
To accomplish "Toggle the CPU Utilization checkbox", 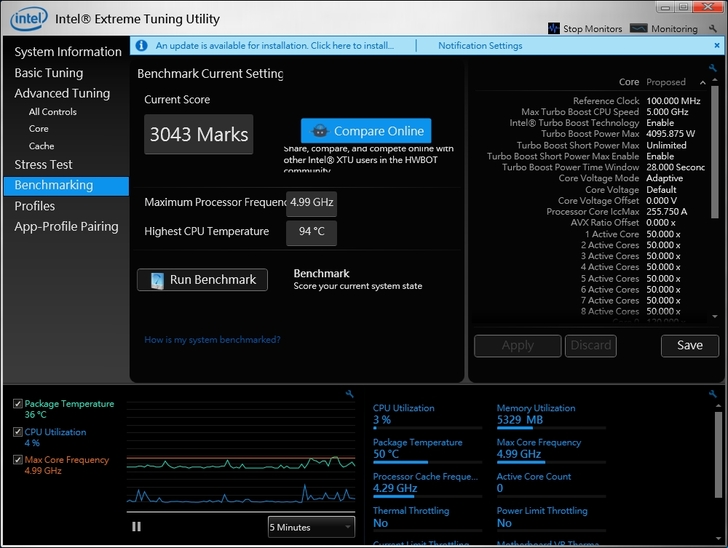I will [x=18, y=432].
